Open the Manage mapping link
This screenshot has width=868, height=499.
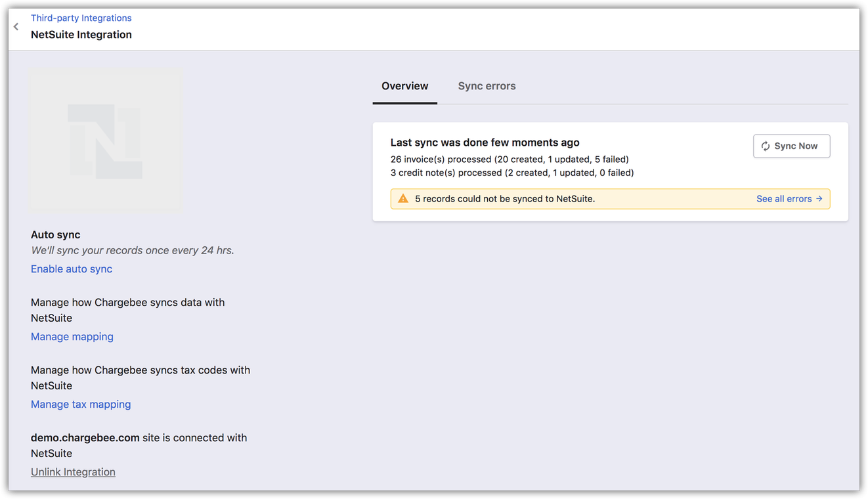pyautogui.click(x=72, y=336)
